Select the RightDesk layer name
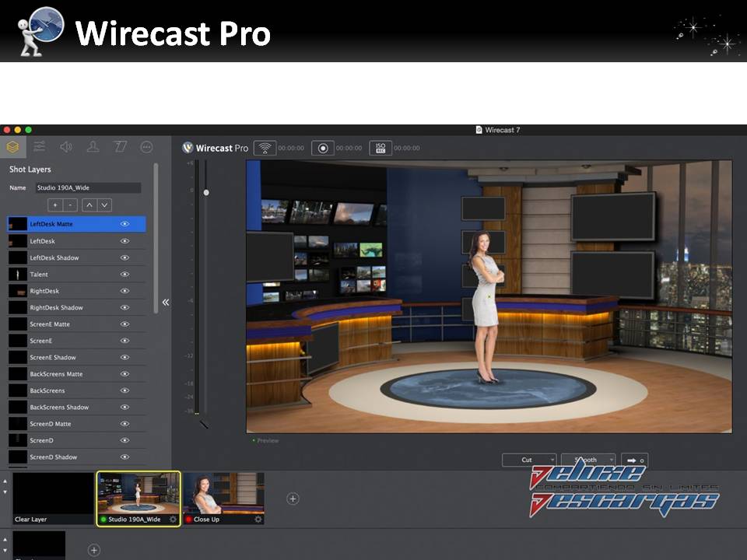The image size is (747, 560). [44, 291]
